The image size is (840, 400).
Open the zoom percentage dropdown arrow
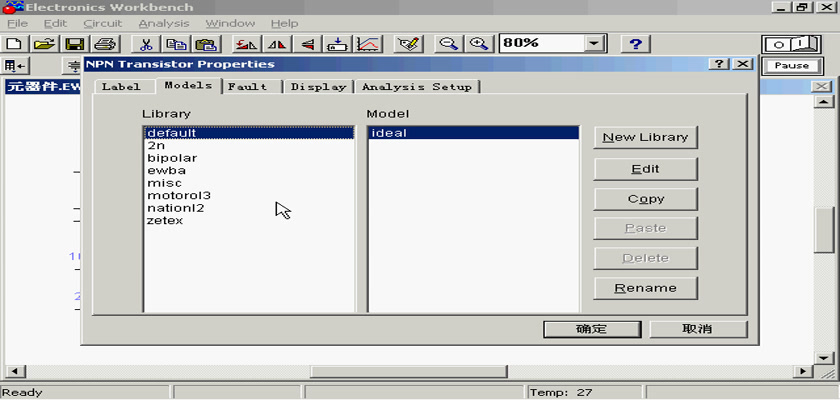pyautogui.click(x=594, y=44)
